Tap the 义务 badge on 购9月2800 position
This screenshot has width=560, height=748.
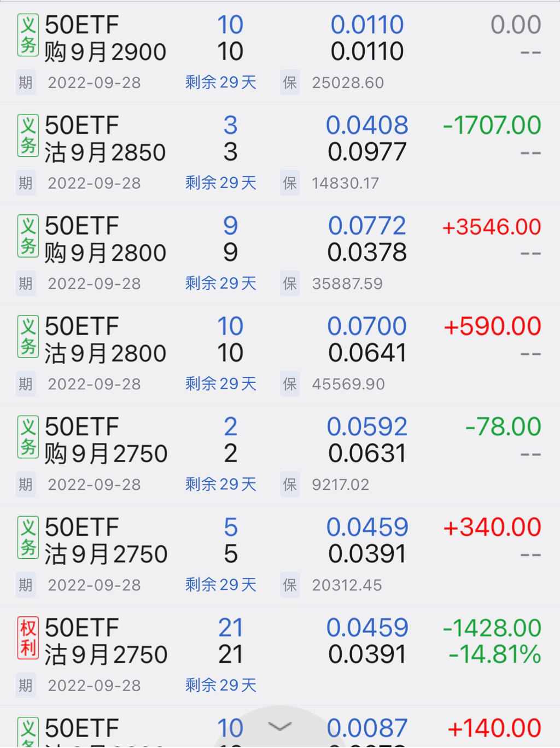[x=28, y=236]
